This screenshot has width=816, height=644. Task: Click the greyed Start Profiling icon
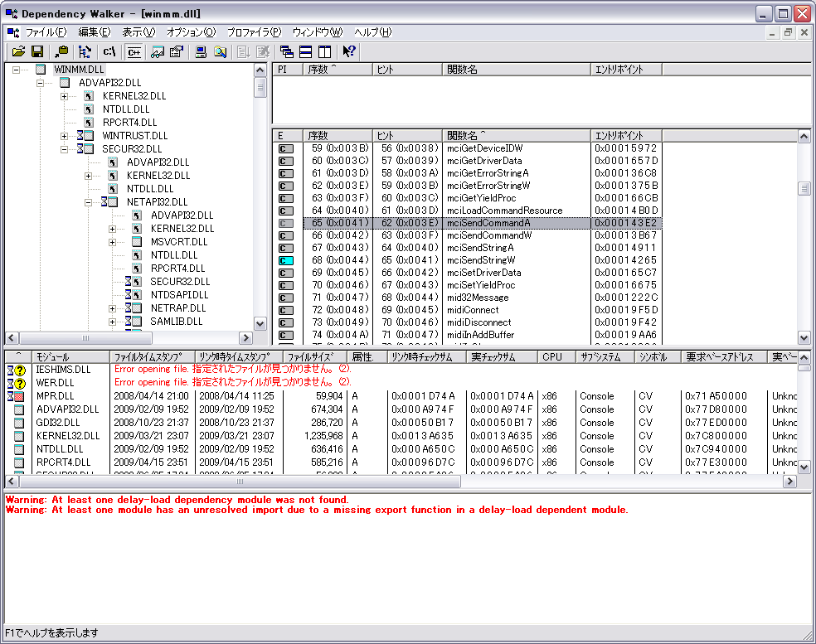(244, 51)
